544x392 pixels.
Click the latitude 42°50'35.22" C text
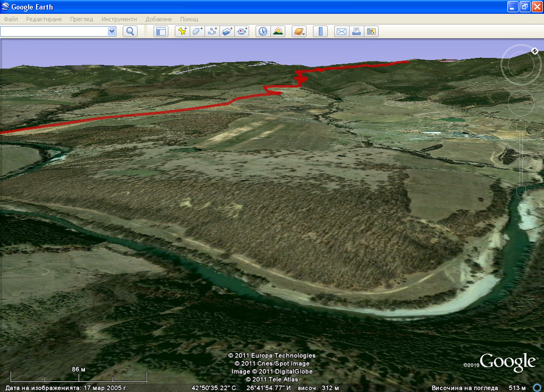(x=214, y=388)
